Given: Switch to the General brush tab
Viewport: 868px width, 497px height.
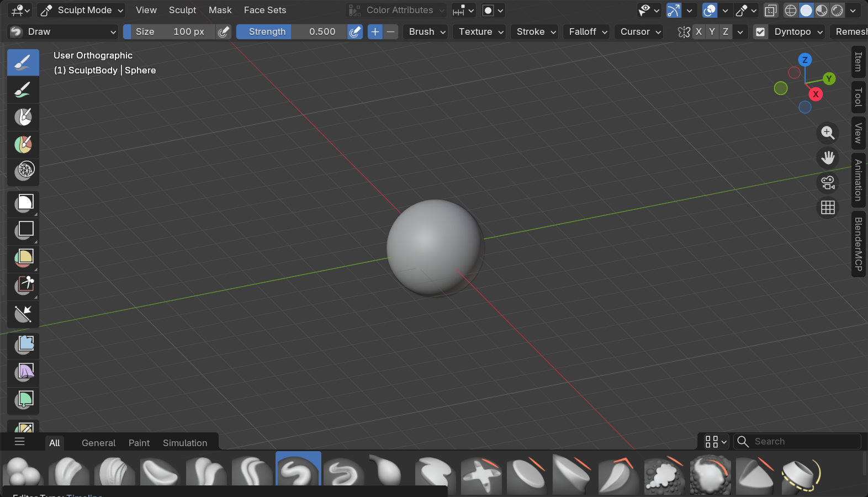Looking at the screenshot, I should [x=99, y=443].
